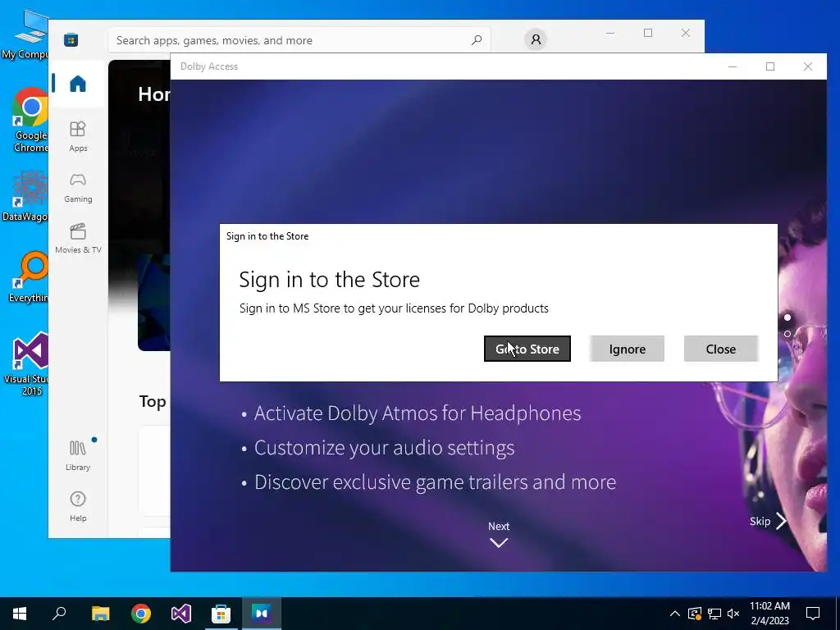Click 'Customize your audio settings' text

[x=384, y=448]
